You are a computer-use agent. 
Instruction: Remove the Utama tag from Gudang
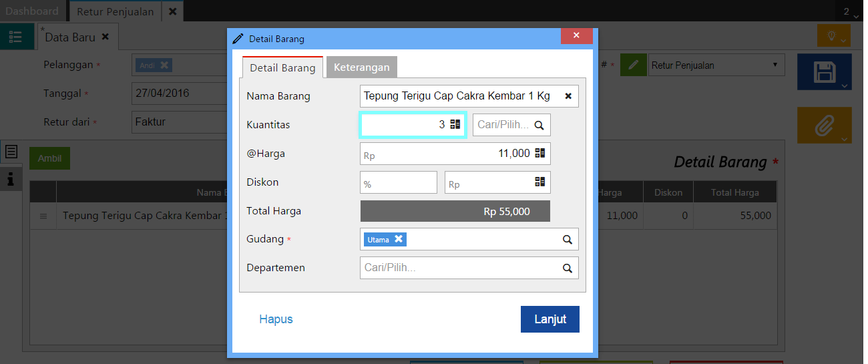point(399,239)
